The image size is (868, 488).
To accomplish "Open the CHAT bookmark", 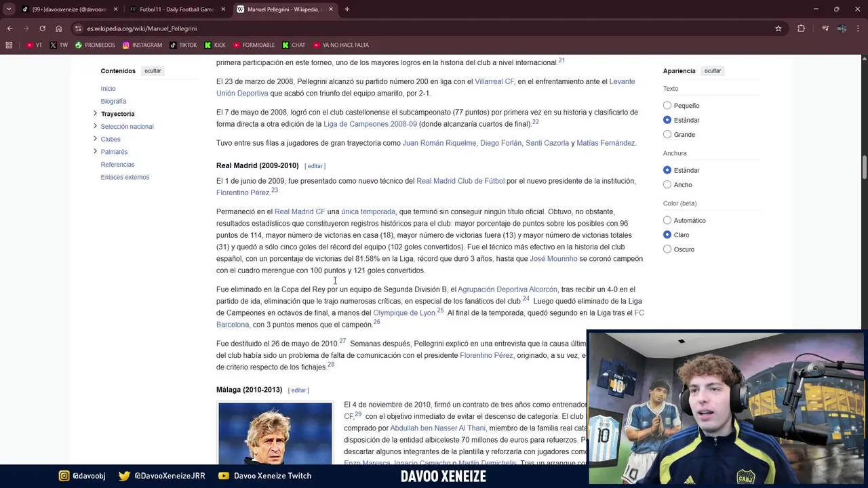I will tap(294, 45).
